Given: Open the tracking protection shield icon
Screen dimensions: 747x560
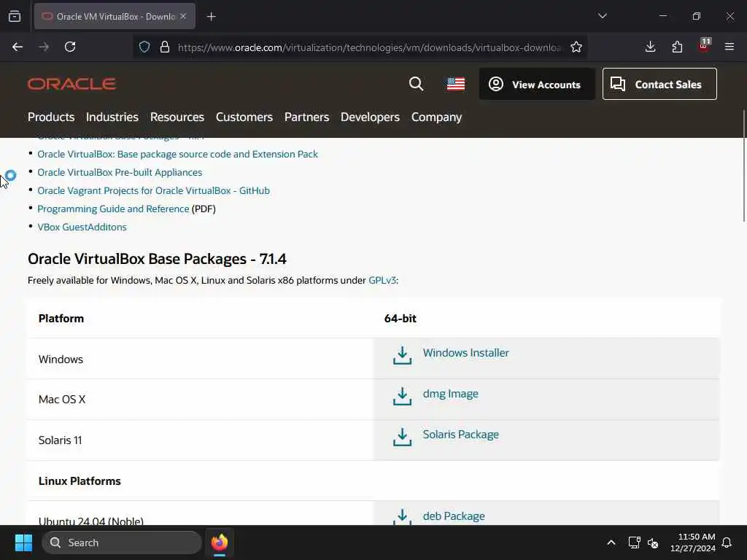Looking at the screenshot, I should (144, 47).
